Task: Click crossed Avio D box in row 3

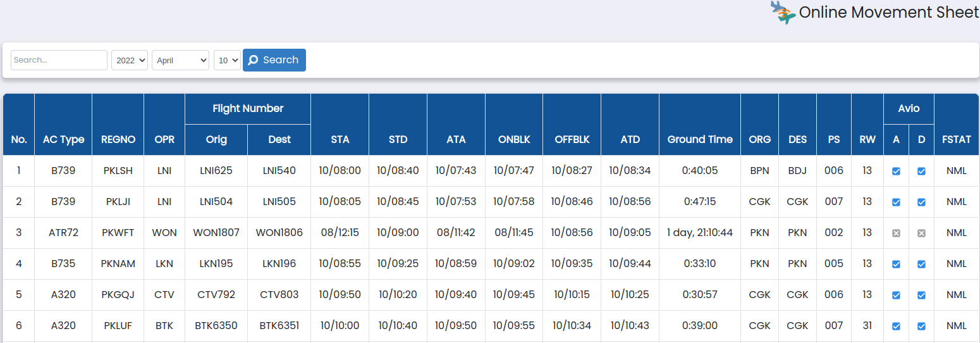Action: point(921,233)
